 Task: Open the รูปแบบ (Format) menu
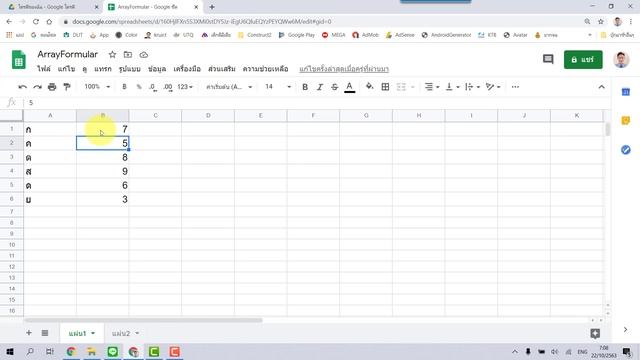(x=129, y=69)
